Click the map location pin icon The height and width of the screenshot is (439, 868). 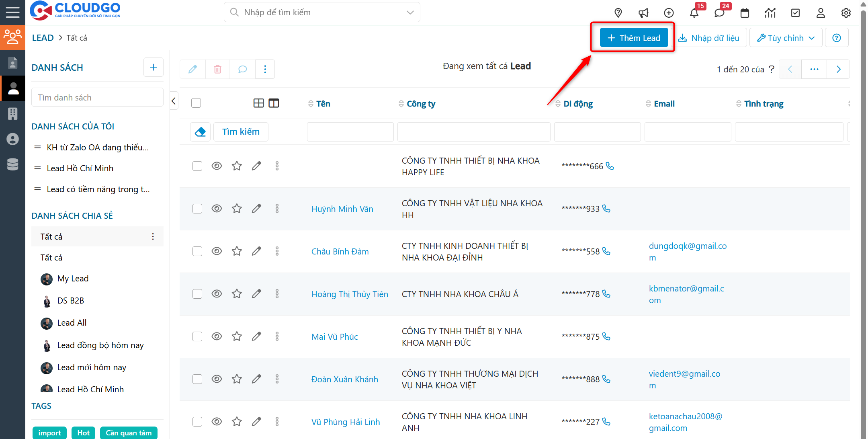click(x=618, y=13)
